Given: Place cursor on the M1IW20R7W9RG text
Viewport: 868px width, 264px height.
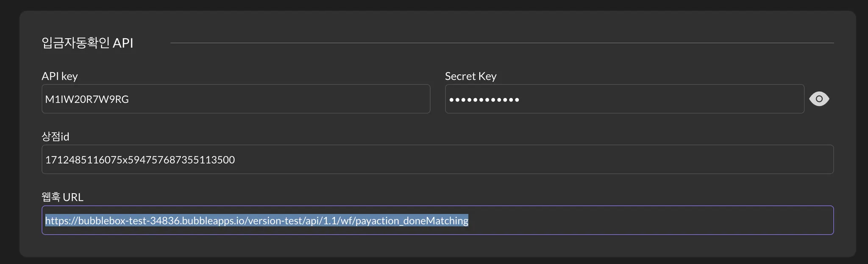Looking at the screenshot, I should tap(87, 99).
